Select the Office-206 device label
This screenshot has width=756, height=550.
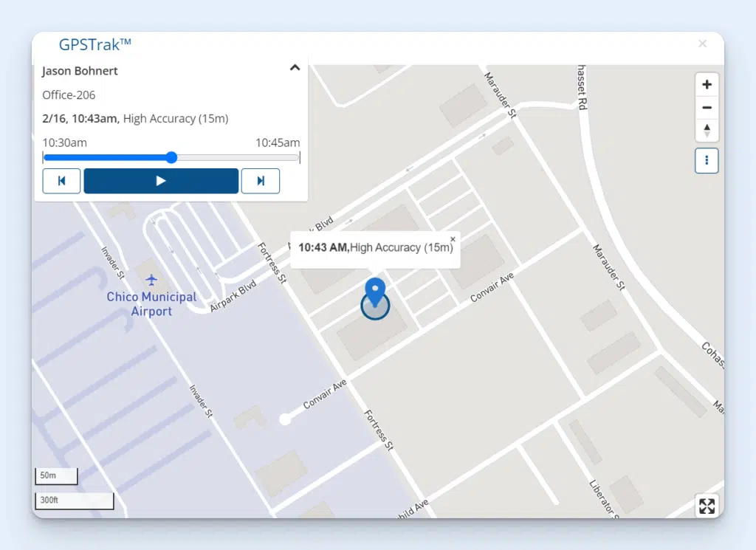69,94
